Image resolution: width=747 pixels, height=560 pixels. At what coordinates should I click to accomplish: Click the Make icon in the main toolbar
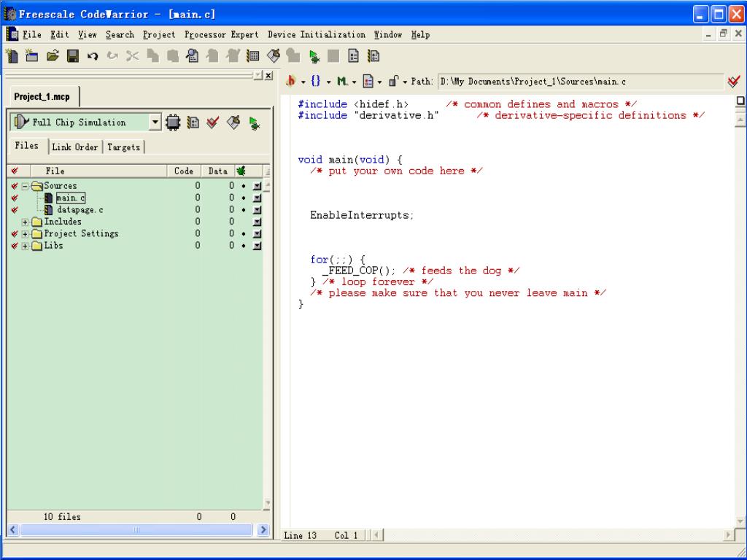[x=274, y=56]
